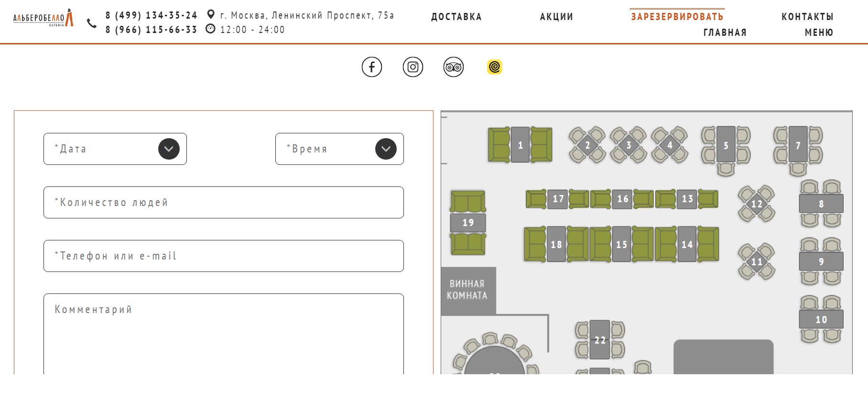Expand the Время dropdown arrow
The height and width of the screenshot is (401, 868).
(386, 149)
